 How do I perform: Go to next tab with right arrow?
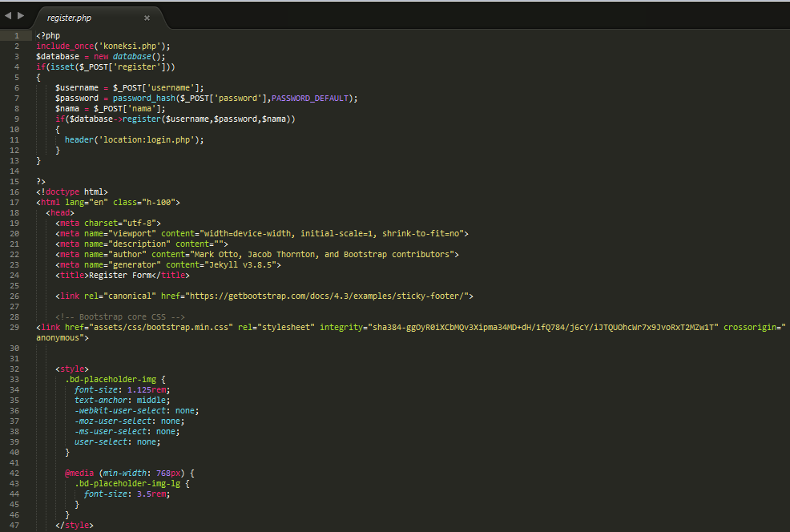pyautogui.click(x=21, y=15)
